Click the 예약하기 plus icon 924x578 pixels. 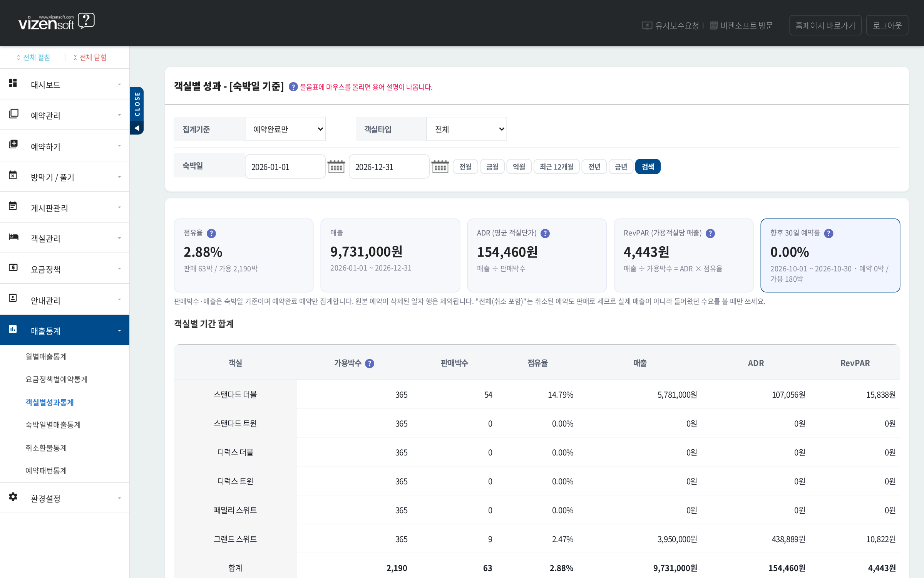pyautogui.click(x=13, y=144)
